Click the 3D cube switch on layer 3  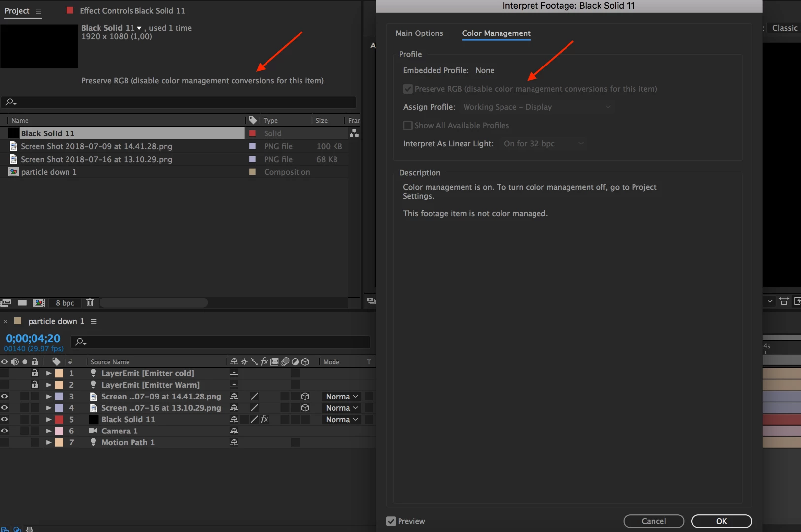305,397
